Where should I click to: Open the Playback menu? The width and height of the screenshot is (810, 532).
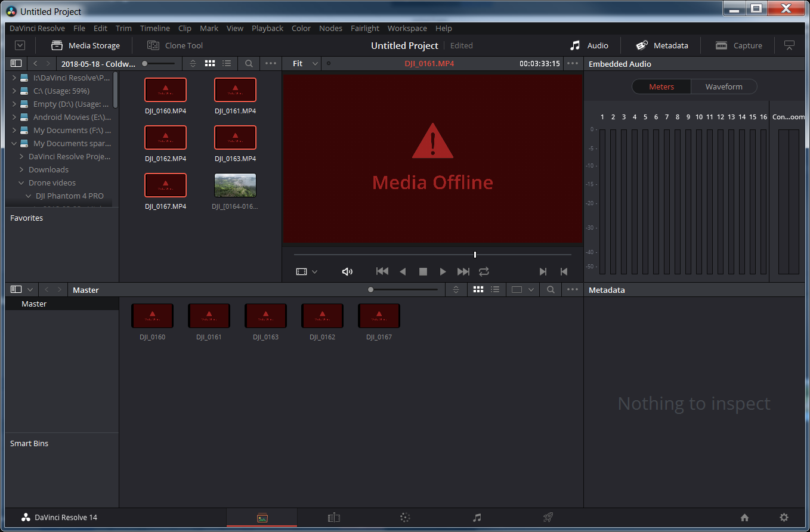pos(268,28)
